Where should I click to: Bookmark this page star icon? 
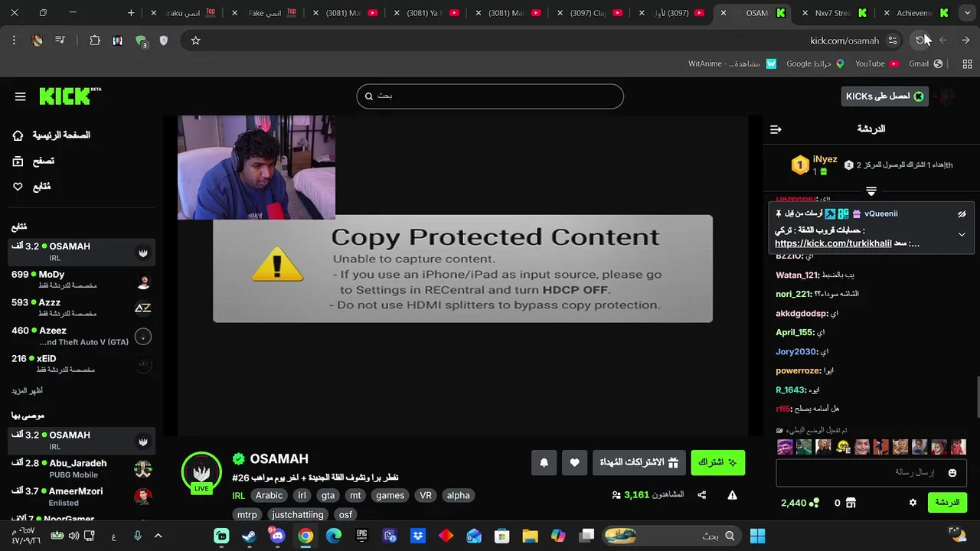coord(195,41)
